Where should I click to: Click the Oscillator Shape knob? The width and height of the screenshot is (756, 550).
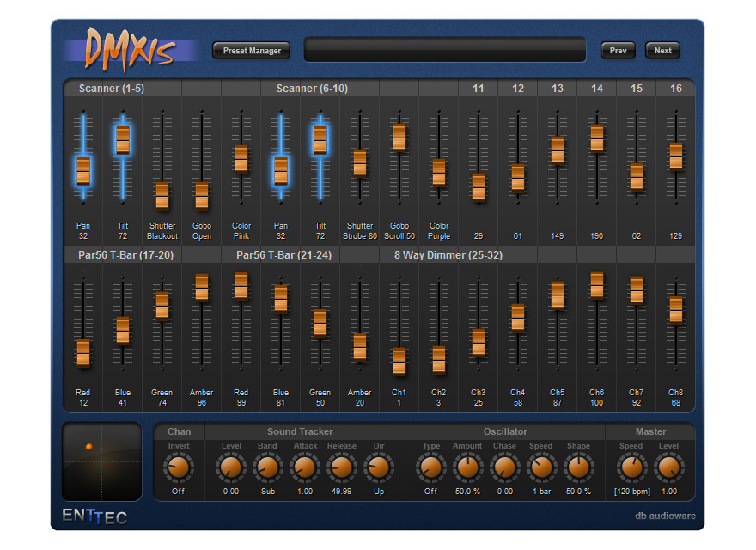[578, 467]
